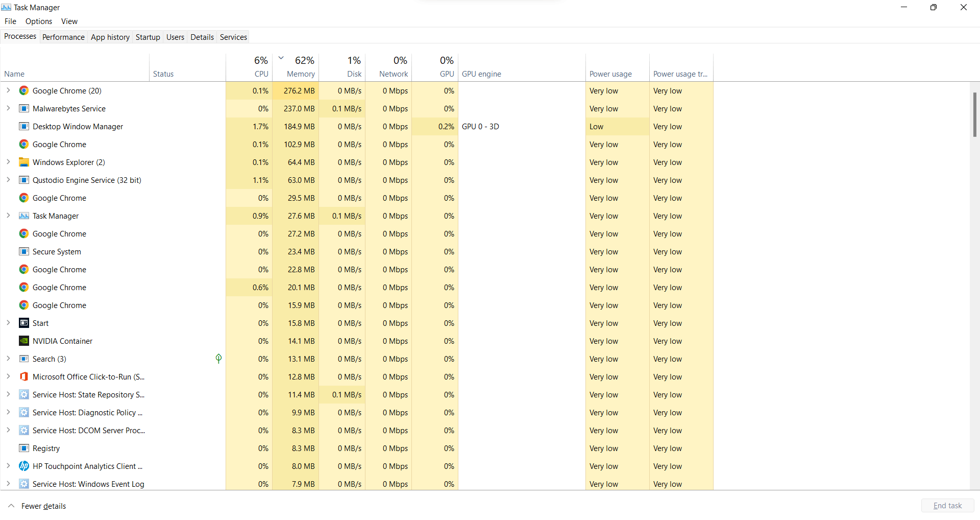Switch to the Users tab
The image size is (980, 520).
[x=175, y=37]
